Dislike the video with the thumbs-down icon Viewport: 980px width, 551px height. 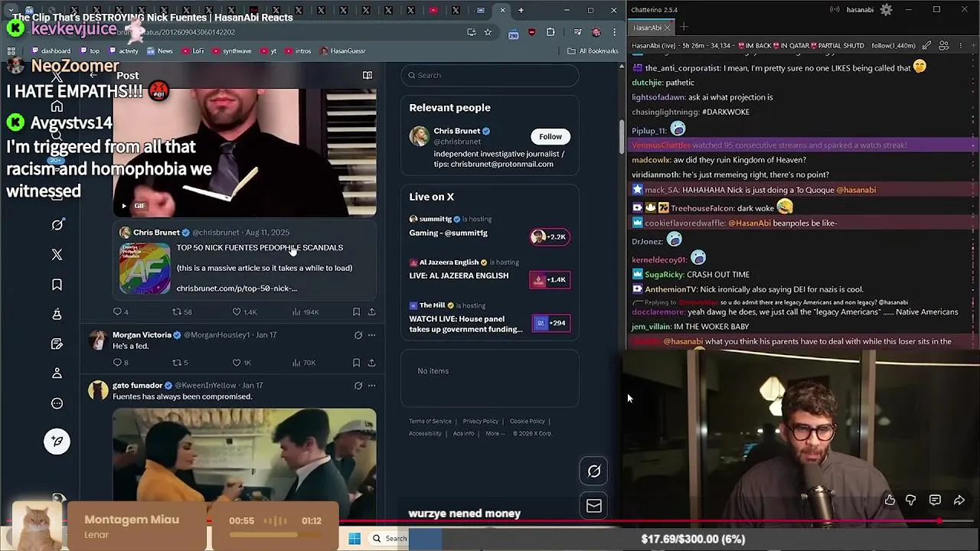click(911, 500)
